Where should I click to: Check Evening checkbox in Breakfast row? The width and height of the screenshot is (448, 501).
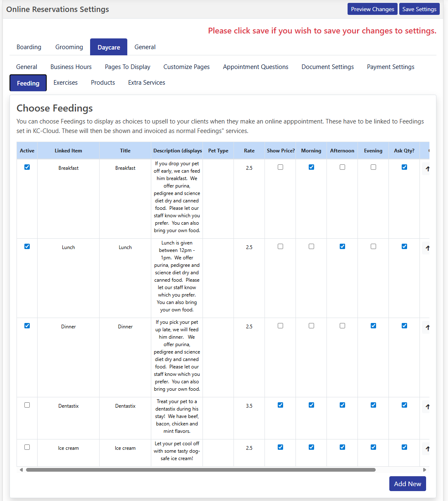point(373,167)
